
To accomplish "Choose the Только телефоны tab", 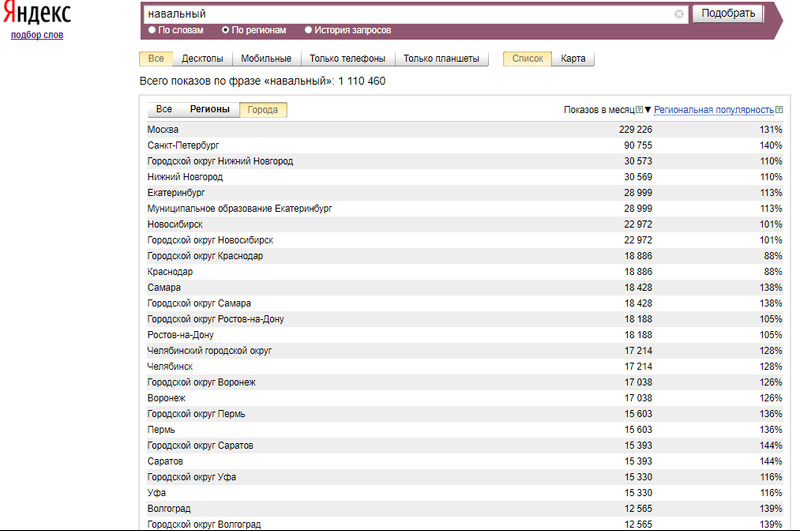I will [x=347, y=59].
